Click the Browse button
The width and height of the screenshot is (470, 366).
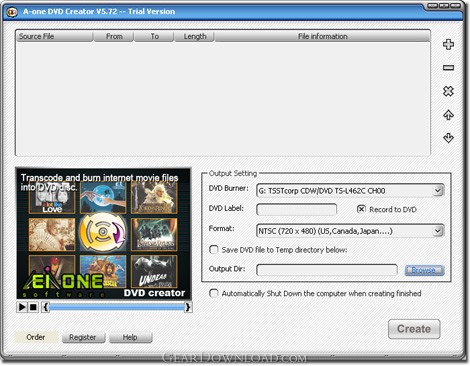click(424, 270)
